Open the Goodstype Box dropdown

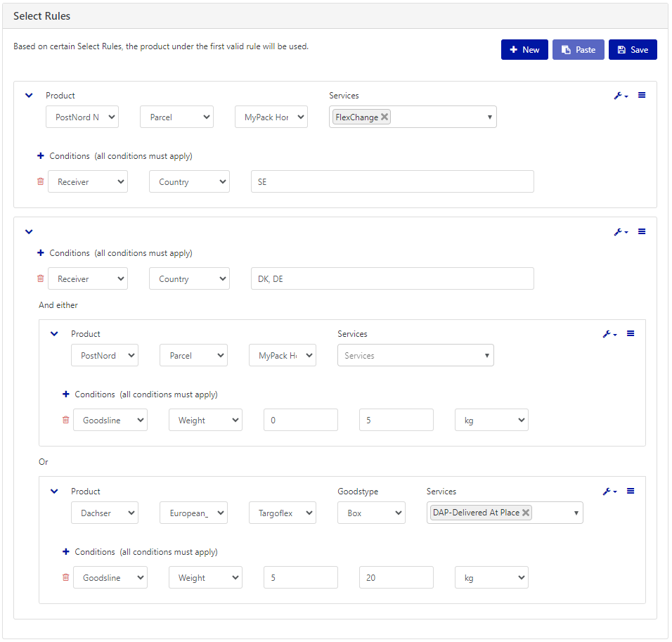click(371, 513)
